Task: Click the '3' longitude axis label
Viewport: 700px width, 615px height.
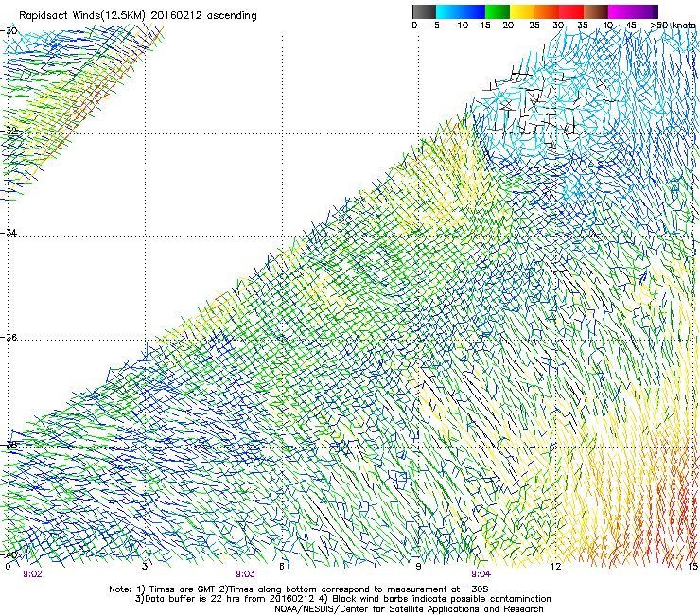Action: [x=145, y=567]
